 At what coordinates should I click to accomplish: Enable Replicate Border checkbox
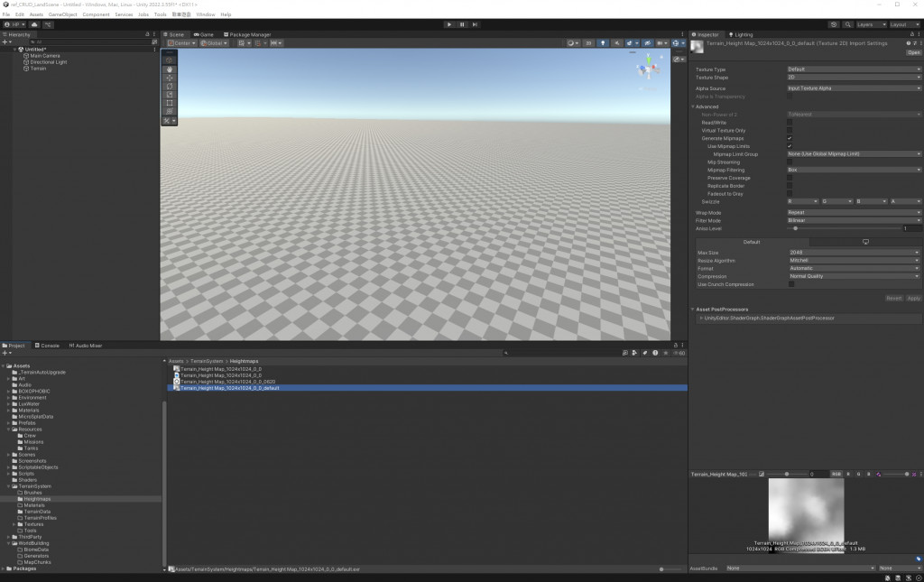[790, 186]
